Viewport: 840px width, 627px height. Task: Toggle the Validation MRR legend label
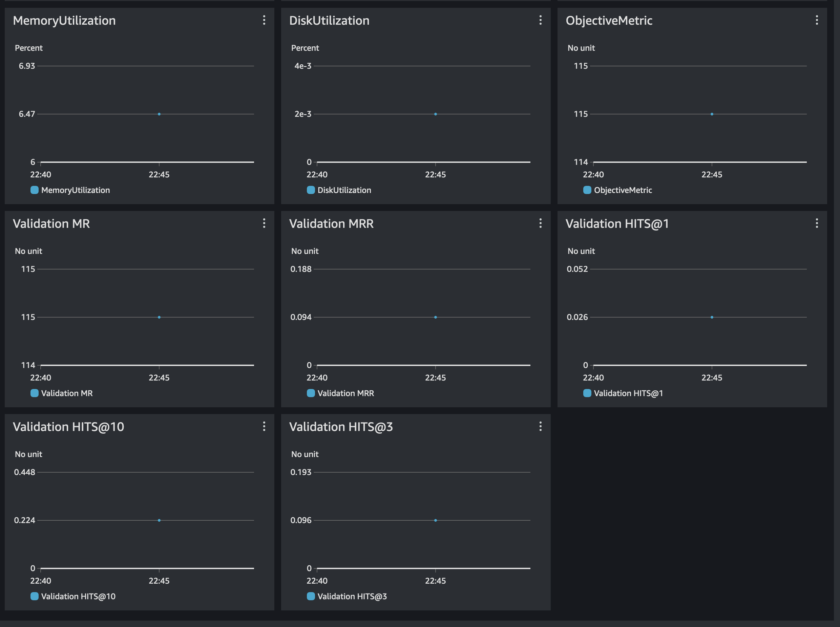345,393
